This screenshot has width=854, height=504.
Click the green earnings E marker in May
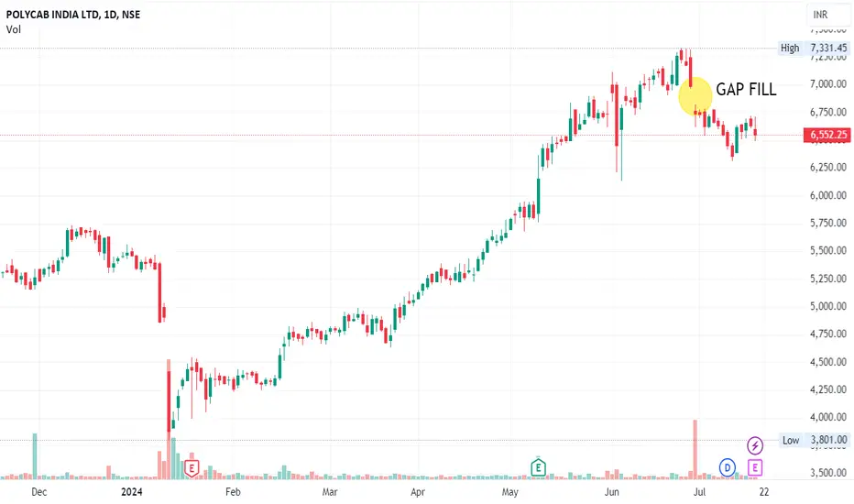538,467
